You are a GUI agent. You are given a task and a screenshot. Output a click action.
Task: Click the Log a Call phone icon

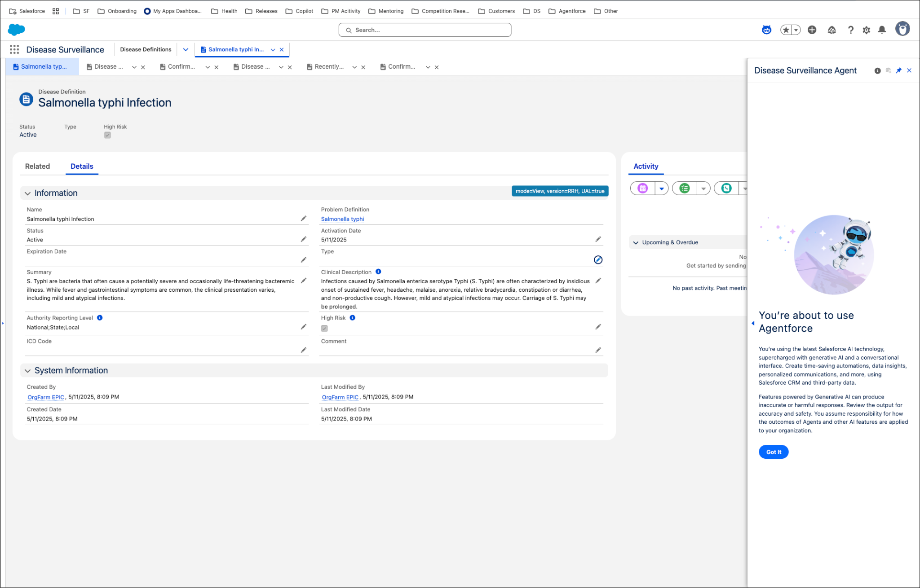pyautogui.click(x=726, y=189)
